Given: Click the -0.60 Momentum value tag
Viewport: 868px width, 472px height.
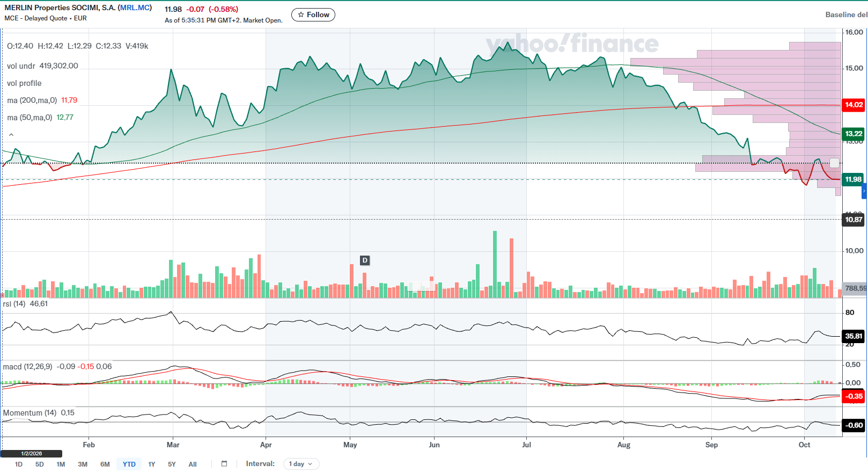Looking at the screenshot, I should click(854, 425).
